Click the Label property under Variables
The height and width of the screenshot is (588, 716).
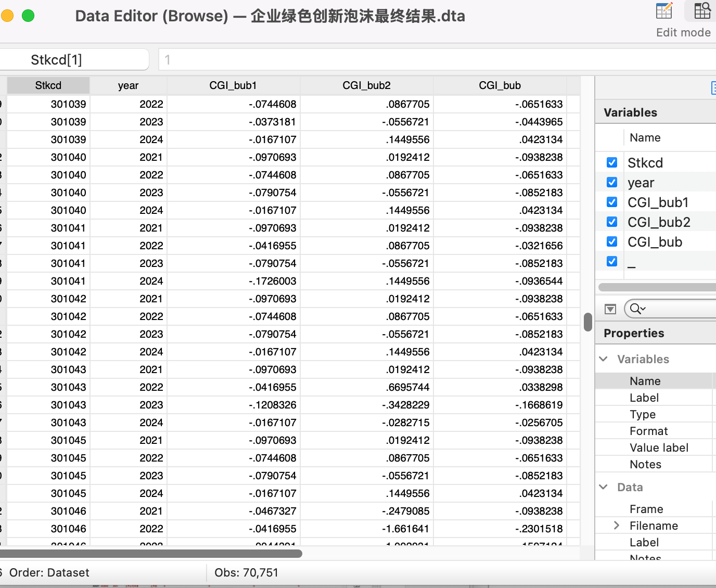[x=654, y=398]
